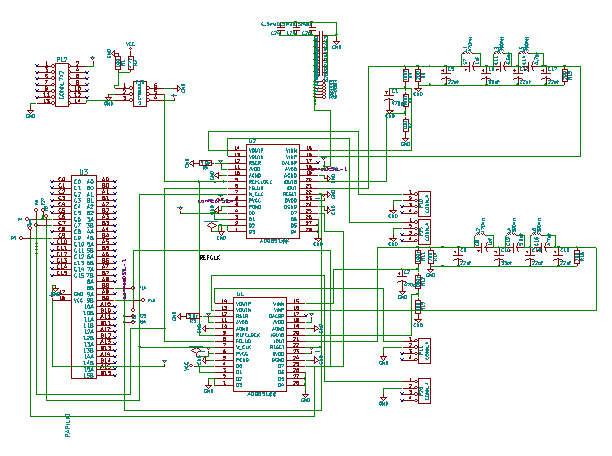Click the REFCLK net label
Screen dimensions: 612x456
[210, 258]
